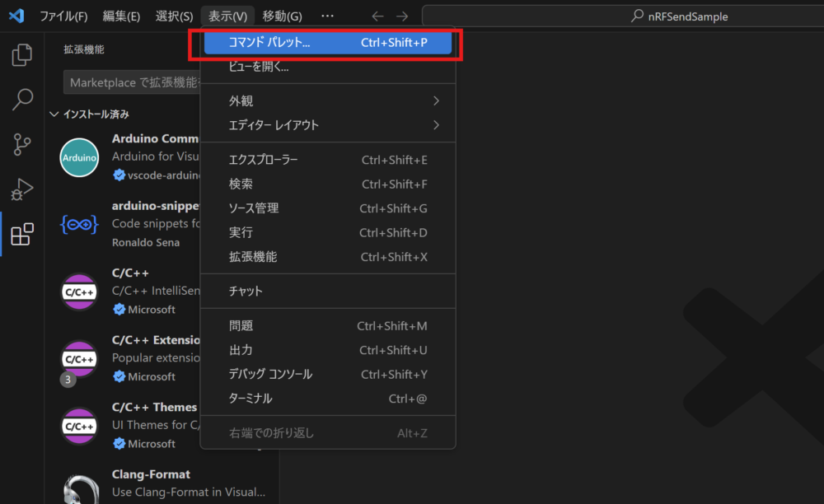Click the Search icon in activity bar

point(22,100)
